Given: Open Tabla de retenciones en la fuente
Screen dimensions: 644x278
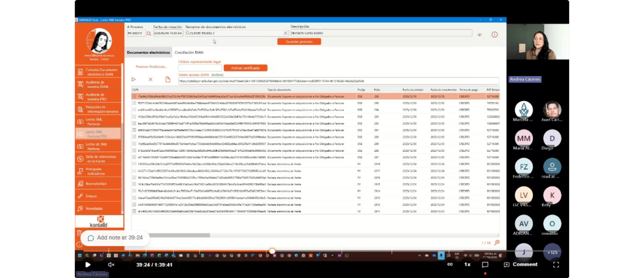Looking at the screenshot, I should (x=98, y=159).
